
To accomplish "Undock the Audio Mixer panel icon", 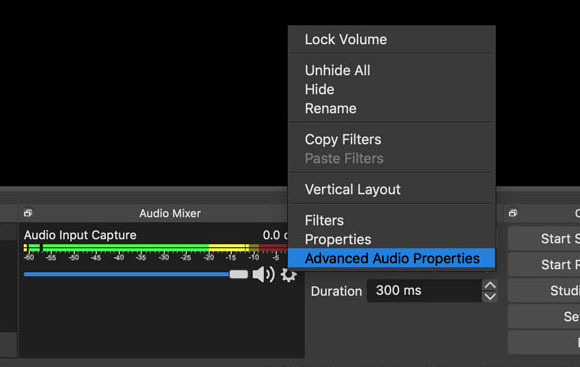I will click(28, 213).
